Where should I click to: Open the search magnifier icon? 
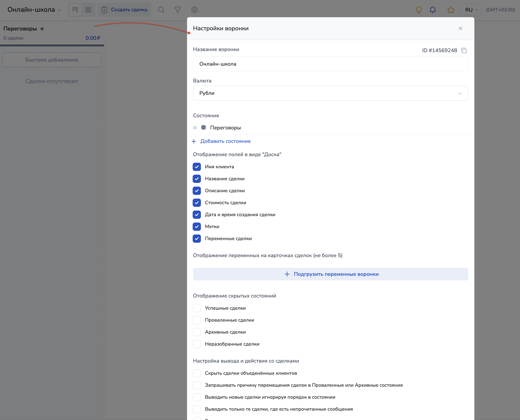click(x=161, y=10)
